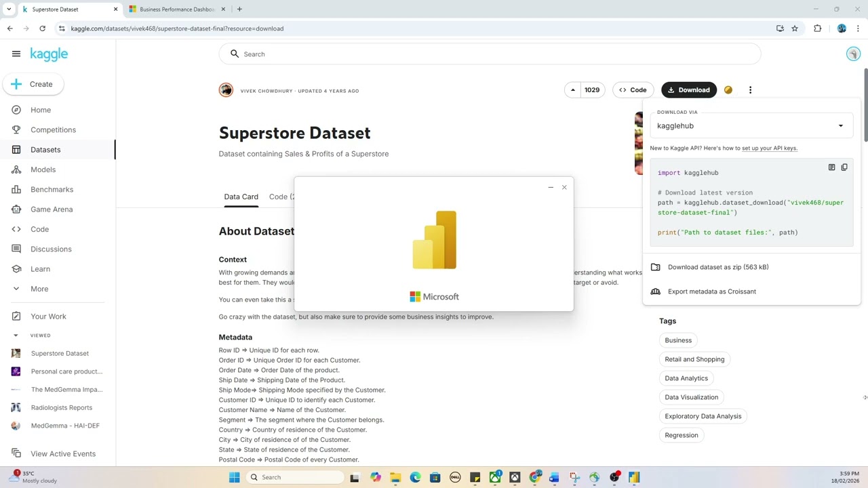Click the browser back arrow

pyautogui.click(x=9, y=28)
